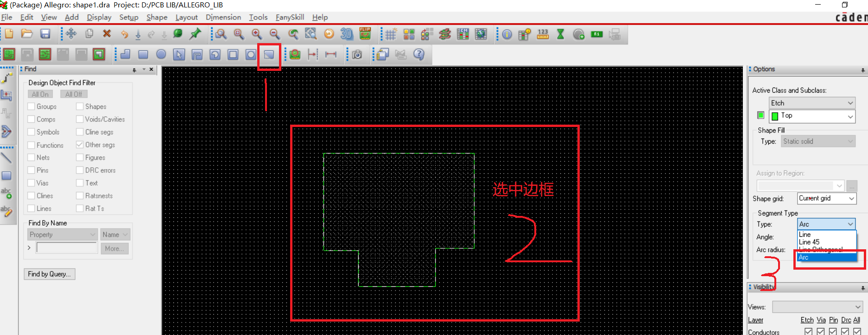Click the All On button

click(x=40, y=94)
